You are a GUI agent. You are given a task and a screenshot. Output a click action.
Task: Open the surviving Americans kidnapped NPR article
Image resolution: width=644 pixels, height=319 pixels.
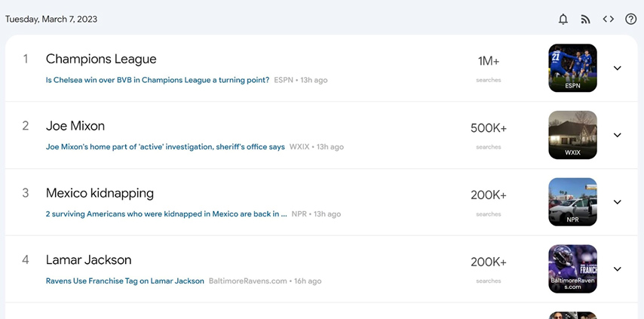(x=166, y=214)
